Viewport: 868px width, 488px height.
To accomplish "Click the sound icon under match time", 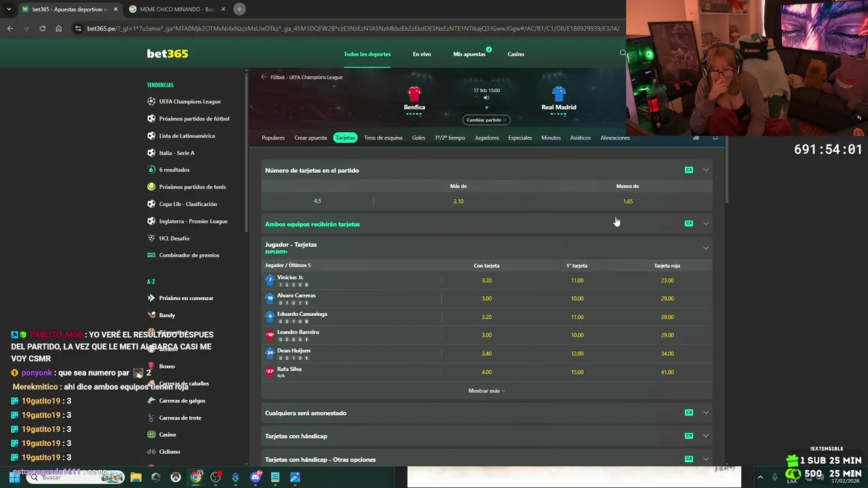I will (x=486, y=98).
